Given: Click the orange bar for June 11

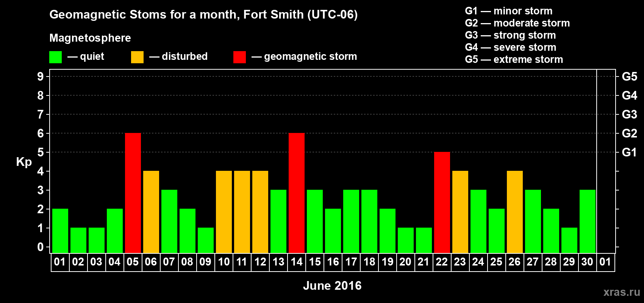Looking at the screenshot, I should (242, 212).
